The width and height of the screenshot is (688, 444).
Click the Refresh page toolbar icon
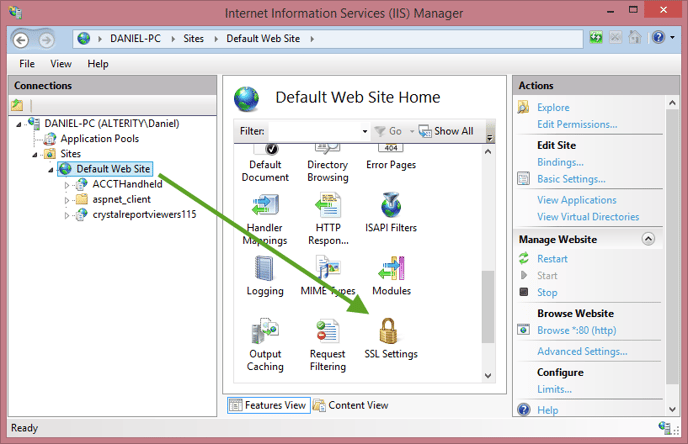pyautogui.click(x=596, y=38)
